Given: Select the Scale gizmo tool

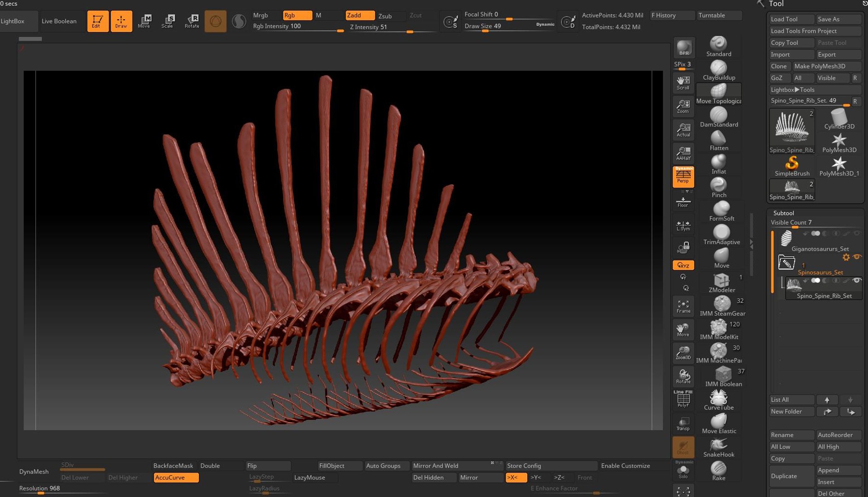Looking at the screenshot, I should [x=167, y=21].
